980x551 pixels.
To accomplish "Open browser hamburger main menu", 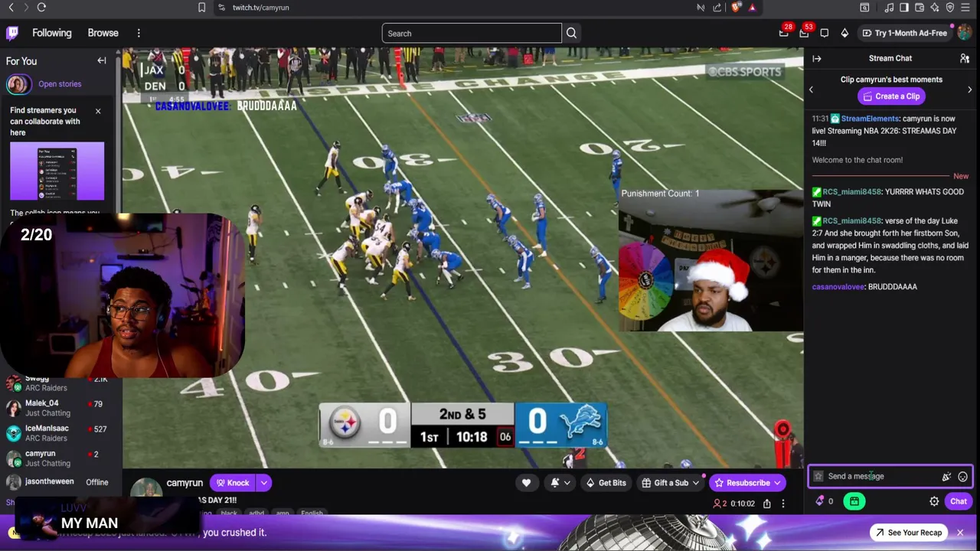I will click(x=967, y=8).
